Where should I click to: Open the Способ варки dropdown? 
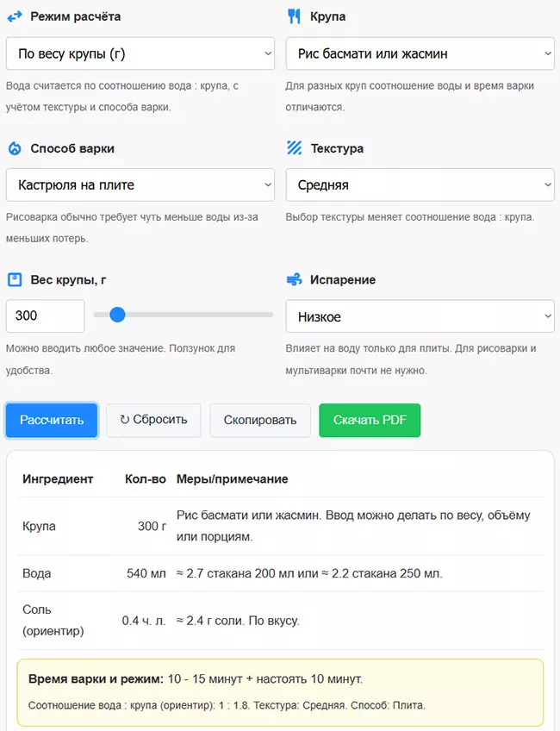(x=140, y=184)
